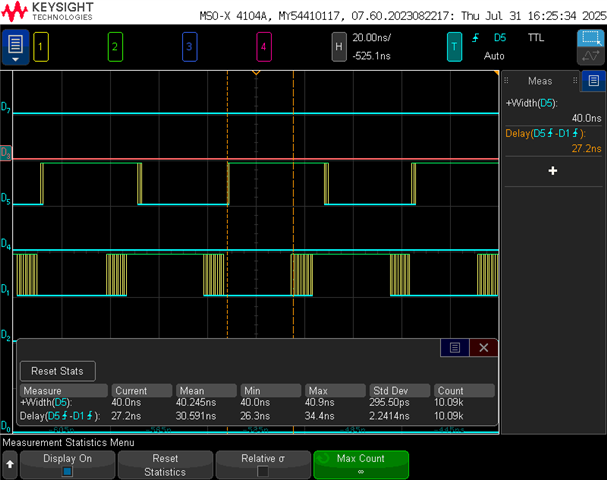Click the 20.00ns/ time base value

click(372, 38)
